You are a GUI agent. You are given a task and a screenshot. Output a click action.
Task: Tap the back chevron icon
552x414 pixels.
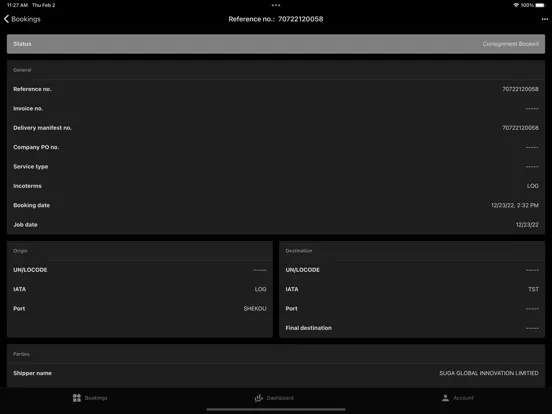point(6,19)
